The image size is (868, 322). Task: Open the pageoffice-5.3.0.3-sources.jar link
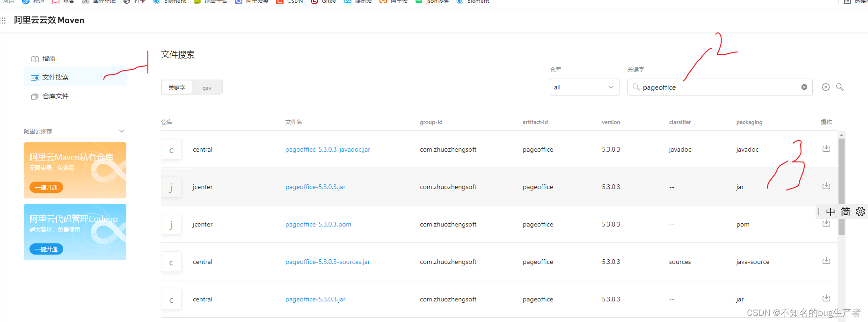tap(328, 262)
